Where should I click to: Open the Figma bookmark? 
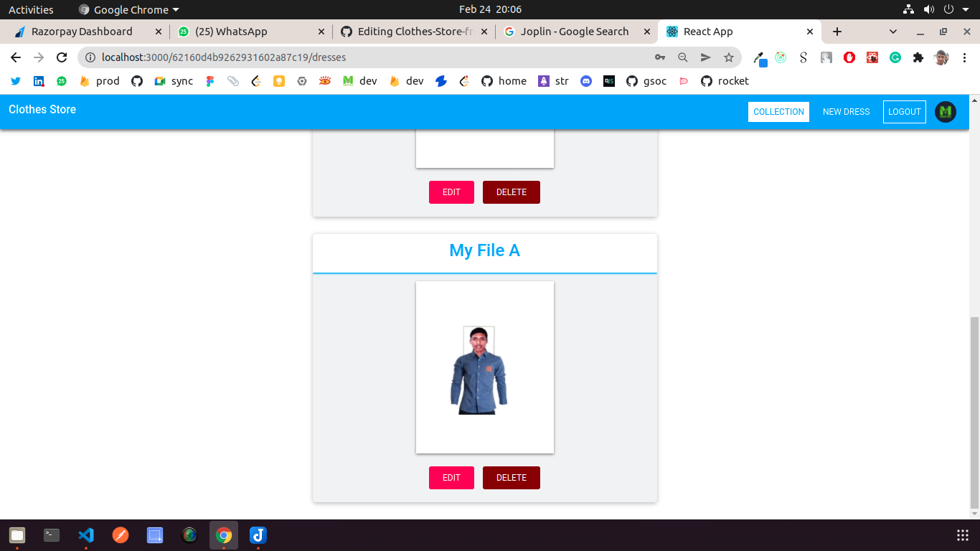[x=209, y=81]
